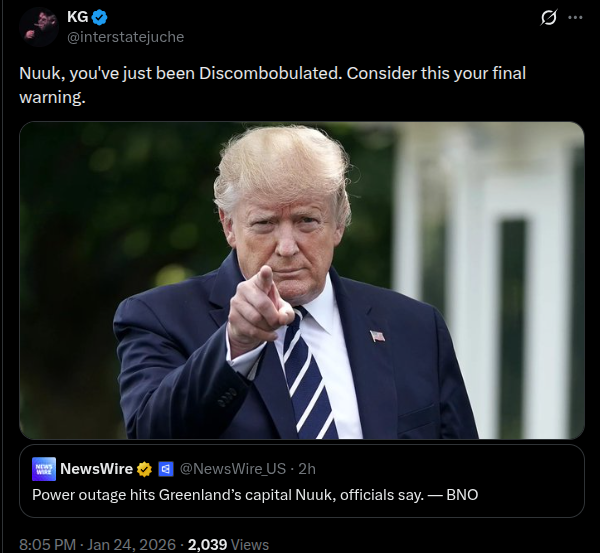
Task: Click the 2h timestamp on quoted post
Action: pos(307,469)
